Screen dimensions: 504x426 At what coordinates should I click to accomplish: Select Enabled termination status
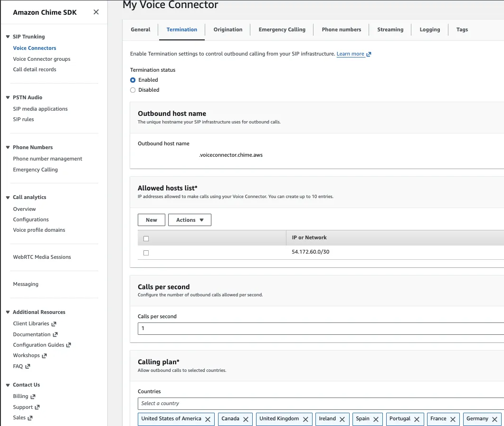[x=133, y=80]
